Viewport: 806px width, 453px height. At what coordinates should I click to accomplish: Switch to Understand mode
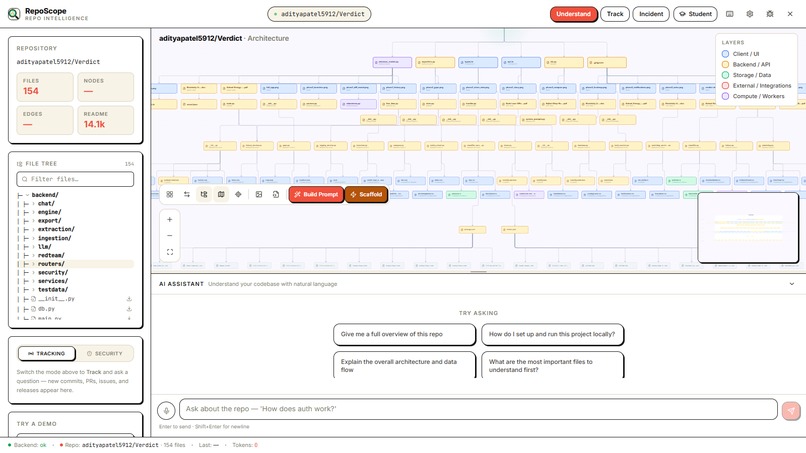tap(574, 14)
